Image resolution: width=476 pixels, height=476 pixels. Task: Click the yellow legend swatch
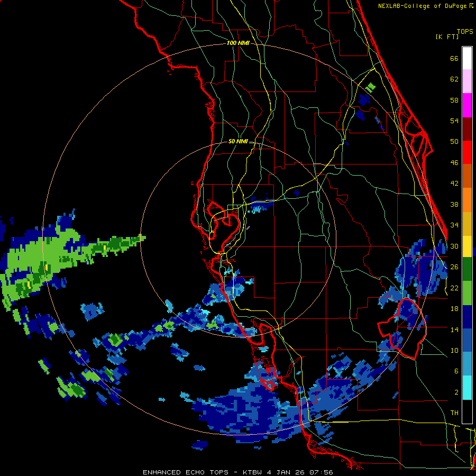click(467, 246)
